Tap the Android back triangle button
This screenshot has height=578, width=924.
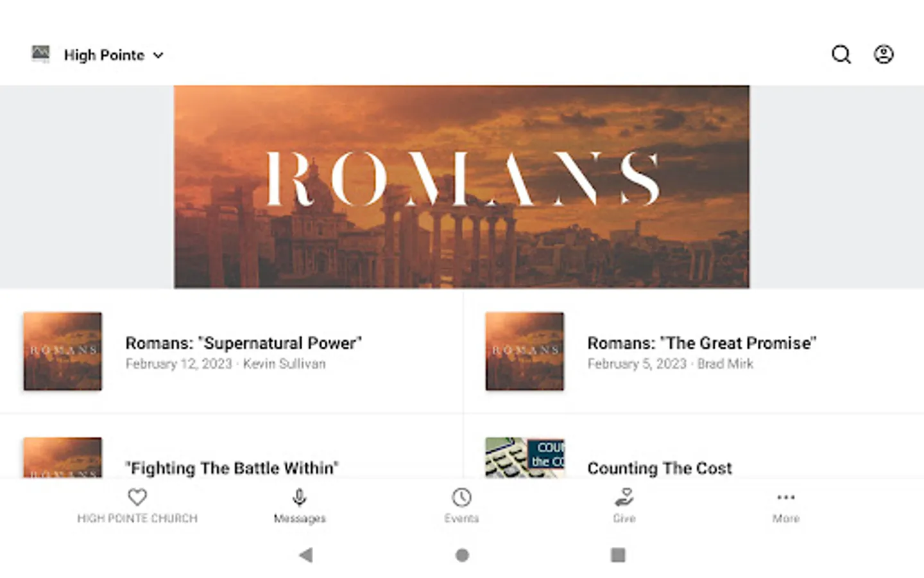(x=306, y=555)
